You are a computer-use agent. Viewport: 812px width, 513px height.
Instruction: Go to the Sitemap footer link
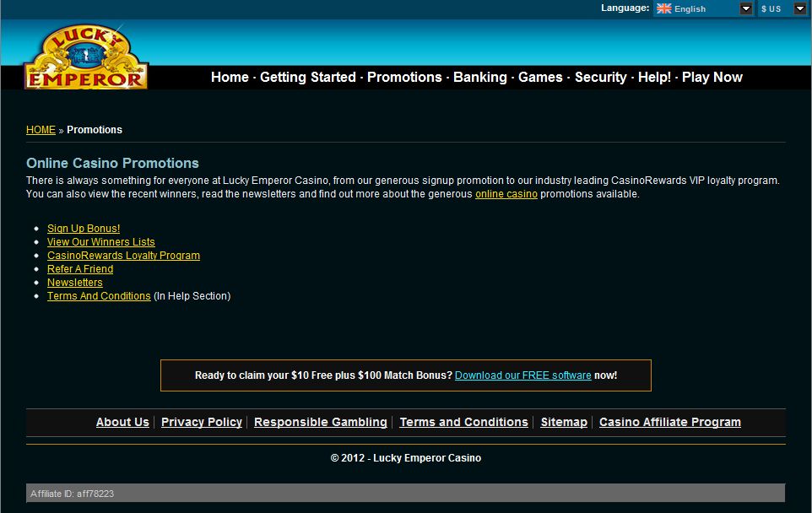564,422
